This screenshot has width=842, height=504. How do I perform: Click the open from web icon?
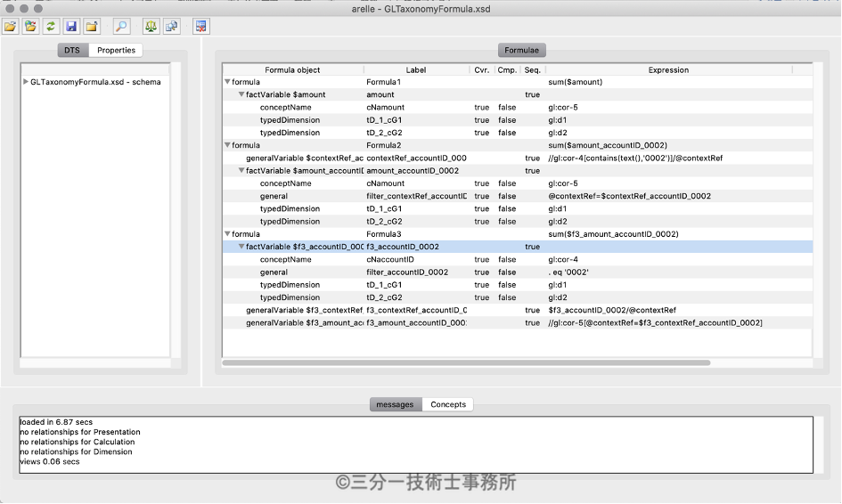pos(31,27)
